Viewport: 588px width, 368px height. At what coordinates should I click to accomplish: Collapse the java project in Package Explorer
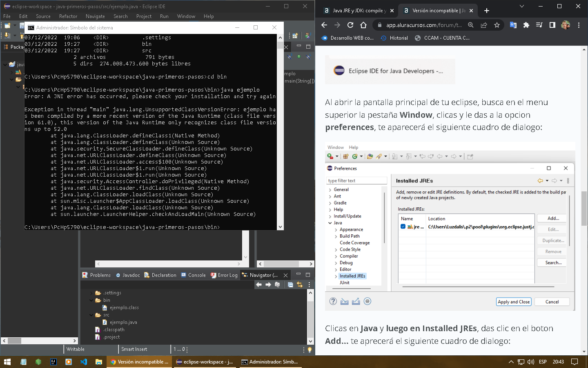[x=5, y=65]
